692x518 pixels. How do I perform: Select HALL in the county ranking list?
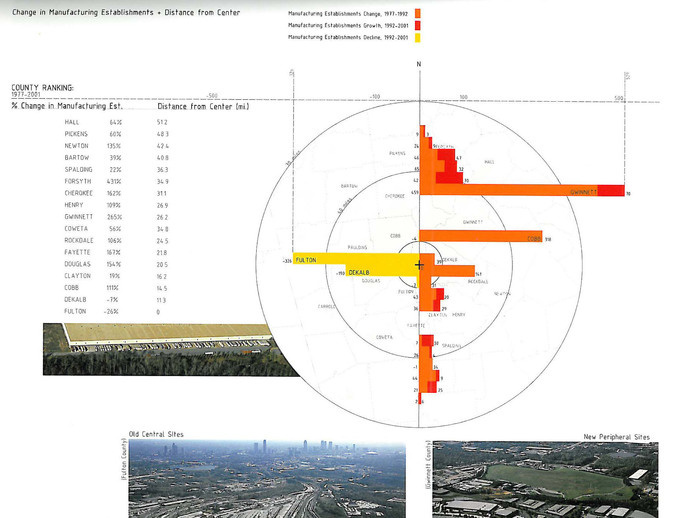[x=72, y=122]
